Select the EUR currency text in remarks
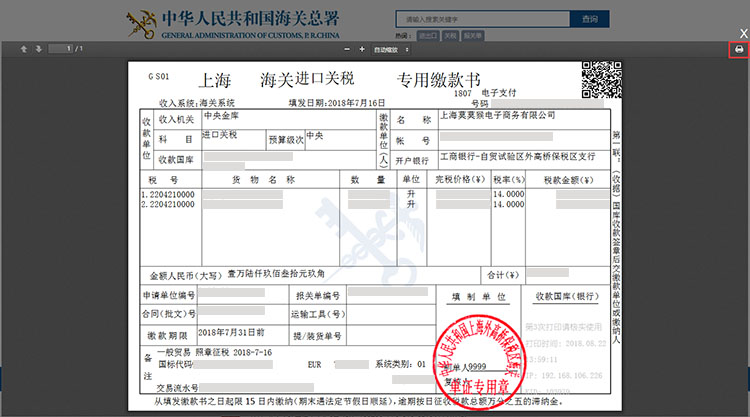The height and width of the screenshot is (417, 750). click(314, 364)
